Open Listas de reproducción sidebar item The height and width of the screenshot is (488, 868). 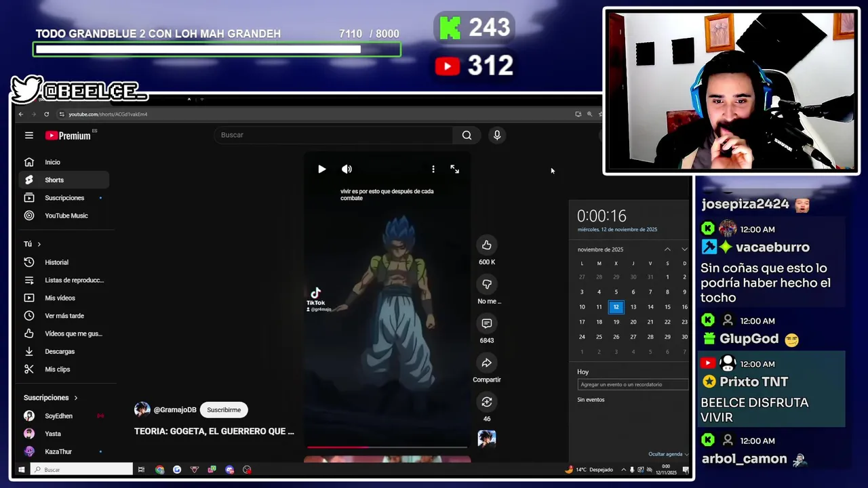pyautogui.click(x=64, y=280)
